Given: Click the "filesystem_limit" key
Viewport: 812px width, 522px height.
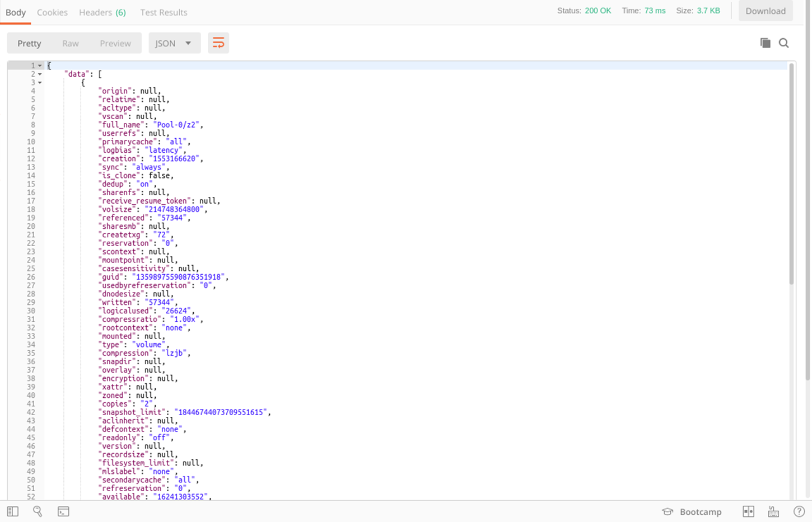Looking at the screenshot, I should [x=137, y=463].
